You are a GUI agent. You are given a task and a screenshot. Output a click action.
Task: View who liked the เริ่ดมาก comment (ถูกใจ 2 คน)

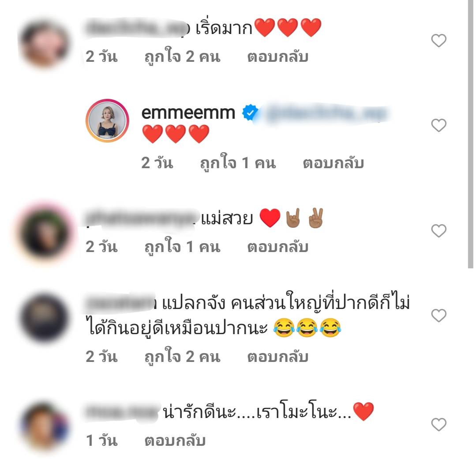[182, 57]
